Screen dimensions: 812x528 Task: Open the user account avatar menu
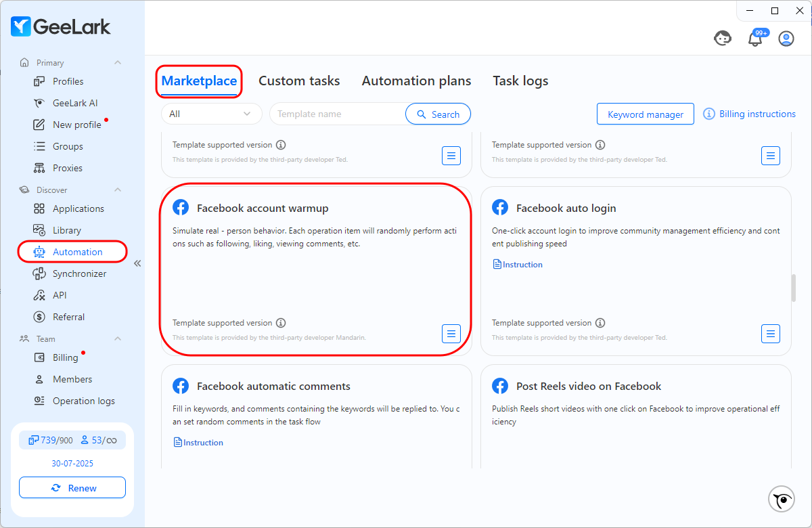[786, 39]
